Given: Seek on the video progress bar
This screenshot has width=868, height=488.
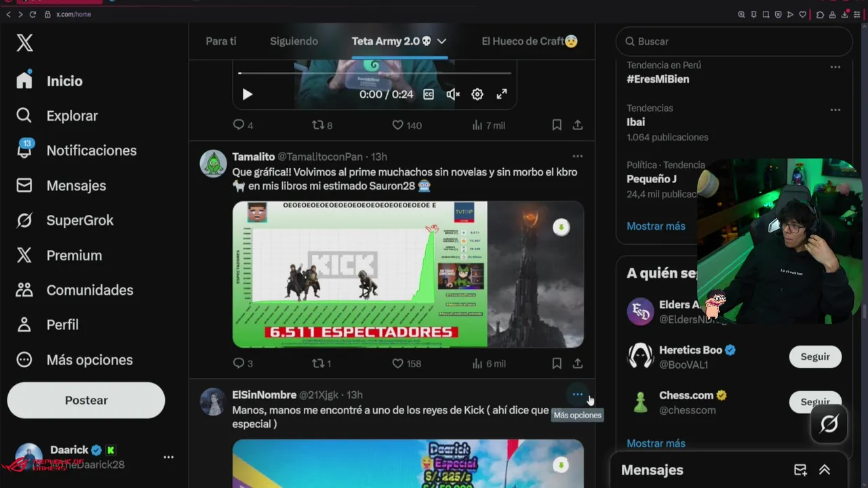Looking at the screenshot, I should point(374,73).
